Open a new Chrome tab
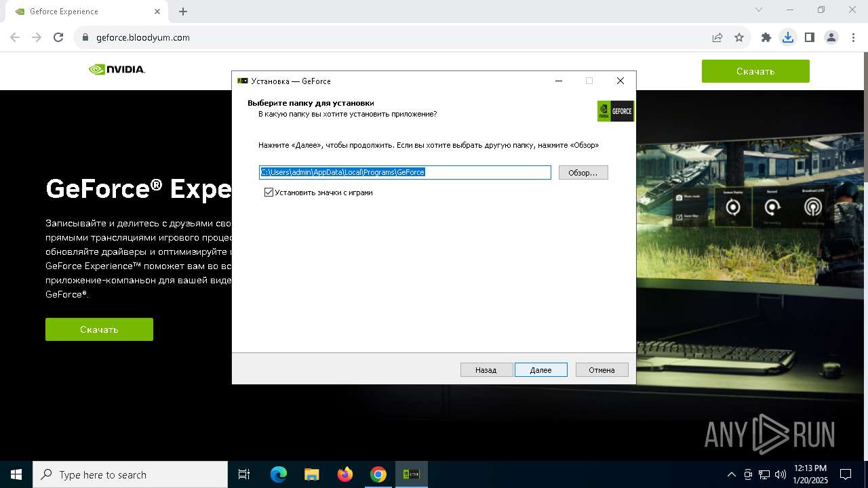The image size is (868, 488). (183, 12)
